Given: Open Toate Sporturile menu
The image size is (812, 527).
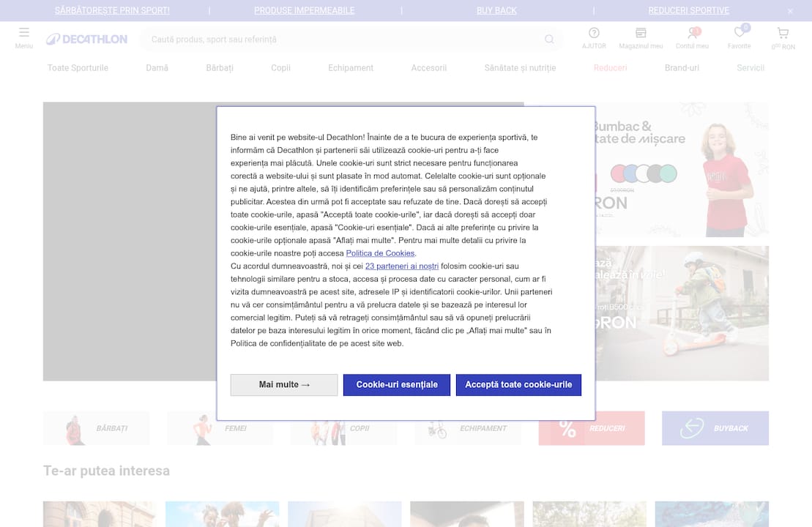Looking at the screenshot, I should point(78,68).
